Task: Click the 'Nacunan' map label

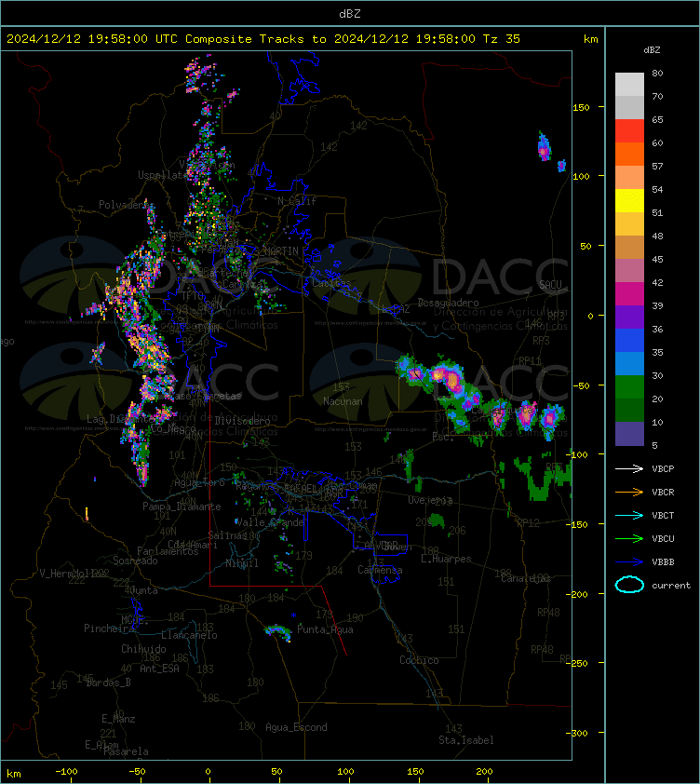Action: (343, 401)
